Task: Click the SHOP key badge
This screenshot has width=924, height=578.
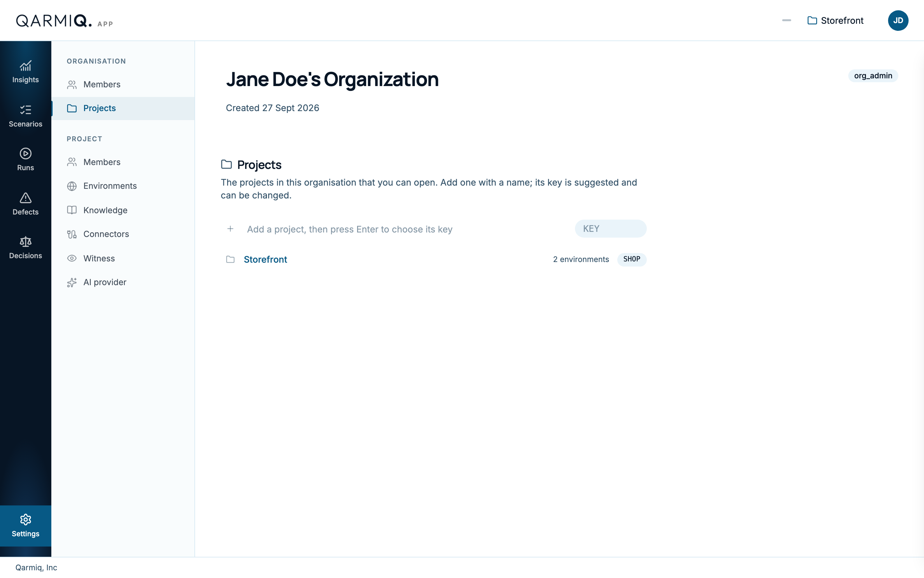Action: [631, 259]
